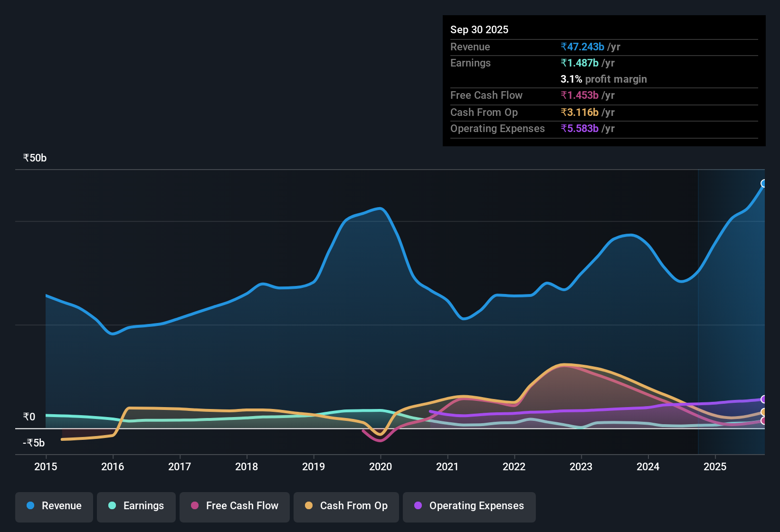This screenshot has width=780, height=532.
Task: Click the purple Operating Expenses endpoint marker
Action: tap(763, 400)
